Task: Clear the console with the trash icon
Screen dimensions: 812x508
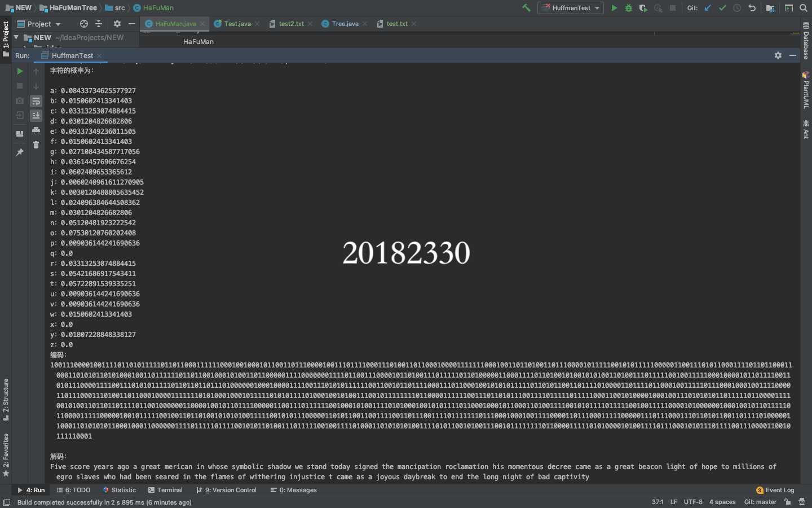Action: pyautogui.click(x=36, y=145)
